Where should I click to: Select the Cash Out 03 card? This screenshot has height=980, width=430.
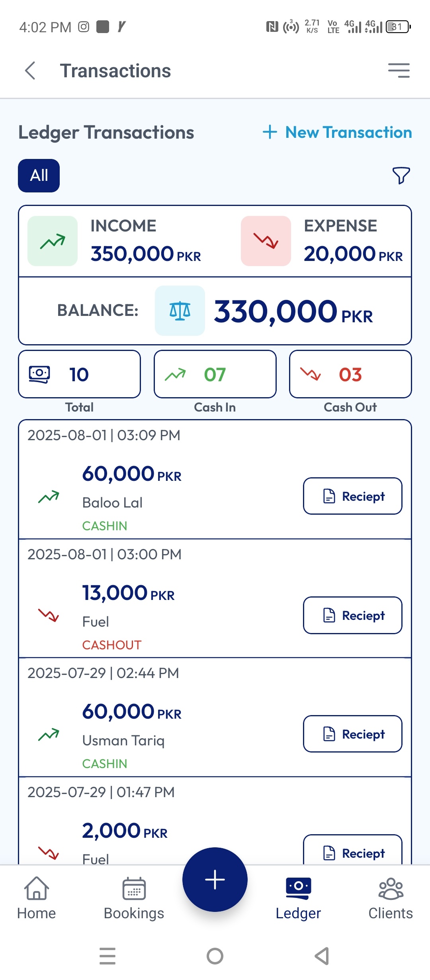(x=350, y=374)
